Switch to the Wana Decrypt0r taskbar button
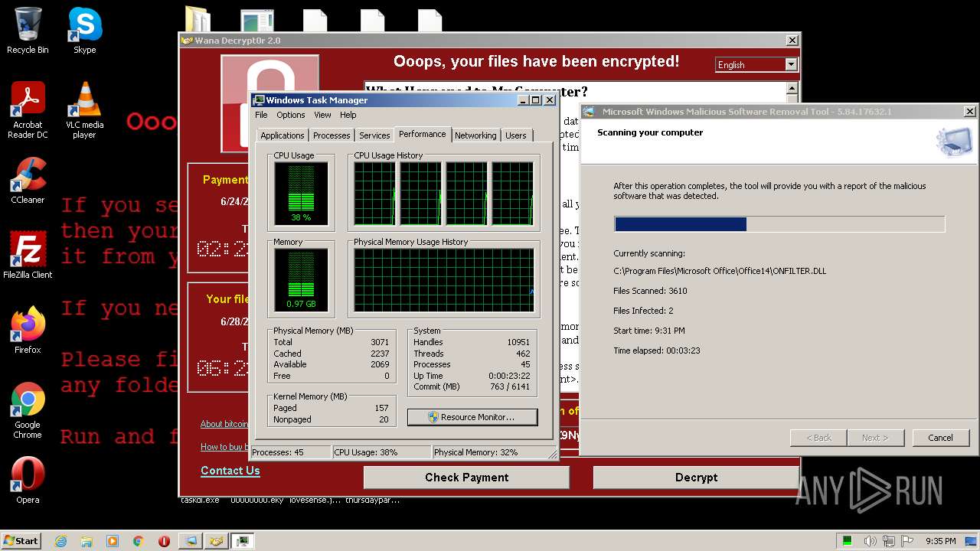Image resolution: width=980 pixels, height=551 pixels. pos(217,541)
